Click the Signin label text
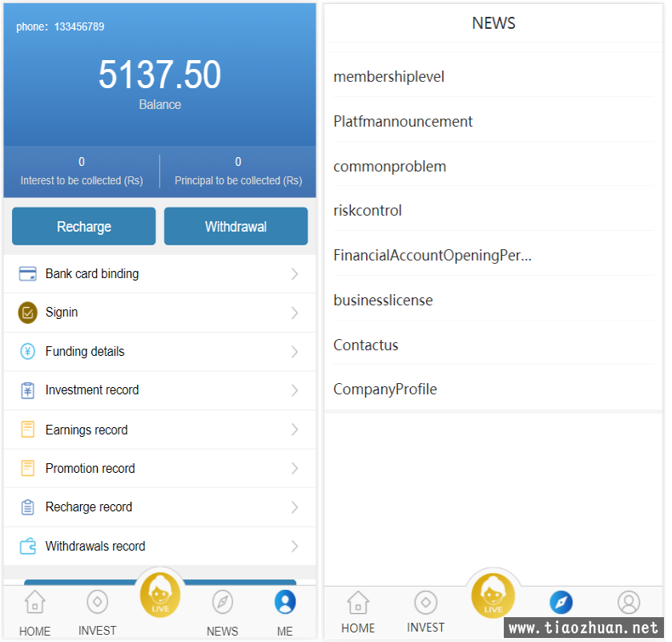This screenshot has width=672, height=642. [x=62, y=313]
